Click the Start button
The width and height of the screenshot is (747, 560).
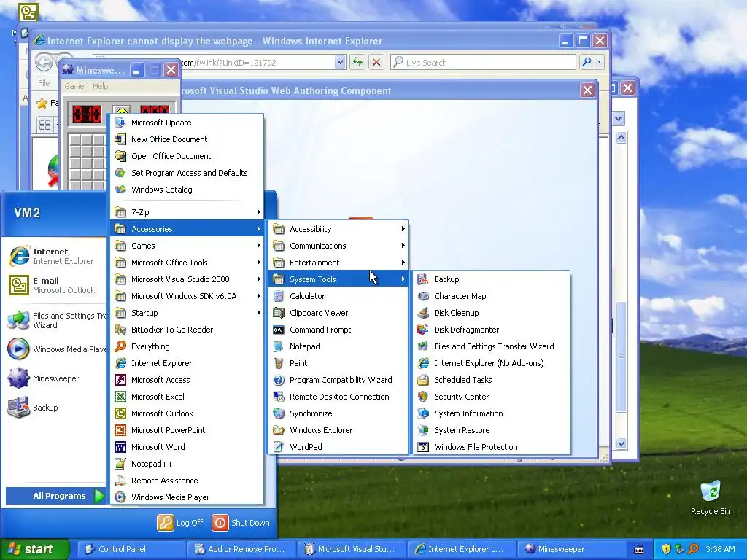(x=34, y=549)
